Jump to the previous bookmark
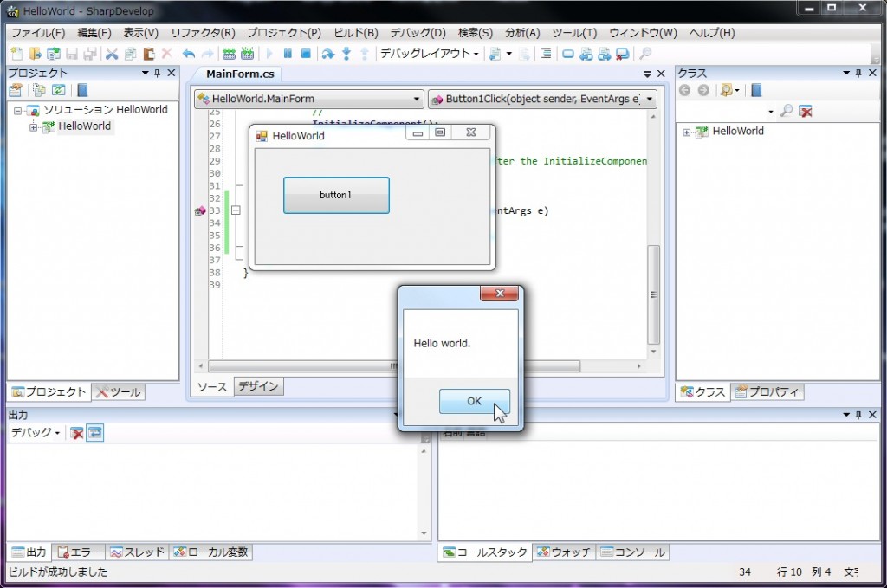The image size is (887, 588). [x=586, y=54]
